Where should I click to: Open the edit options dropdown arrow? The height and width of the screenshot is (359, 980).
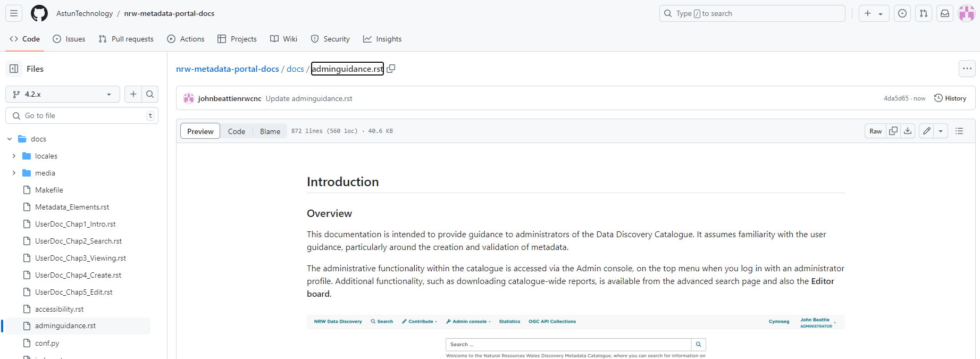pos(941,131)
